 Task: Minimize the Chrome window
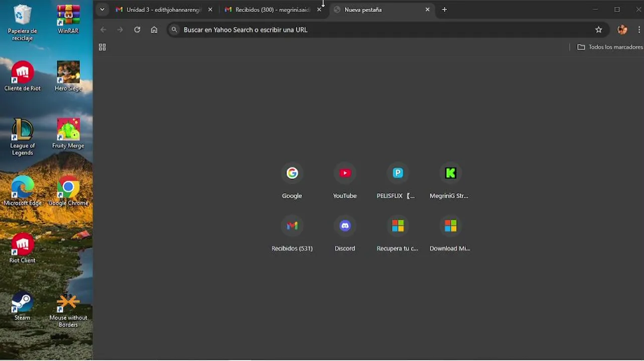click(595, 10)
